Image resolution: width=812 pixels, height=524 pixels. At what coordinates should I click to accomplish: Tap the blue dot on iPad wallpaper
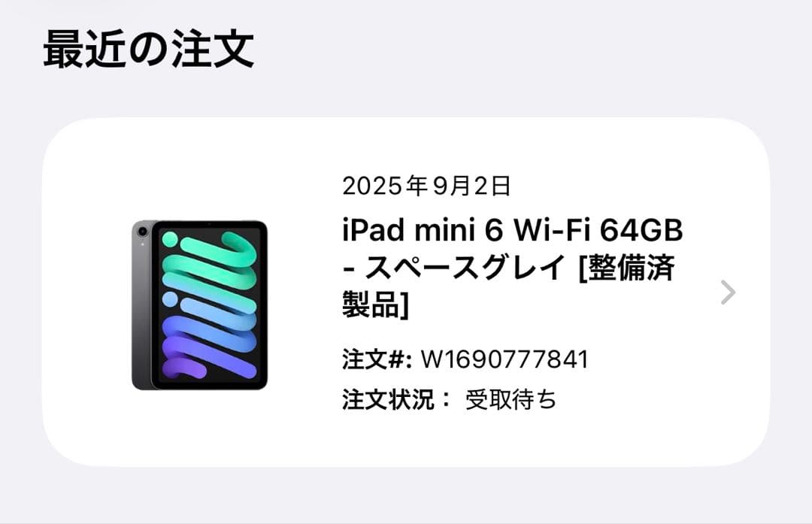point(170,298)
